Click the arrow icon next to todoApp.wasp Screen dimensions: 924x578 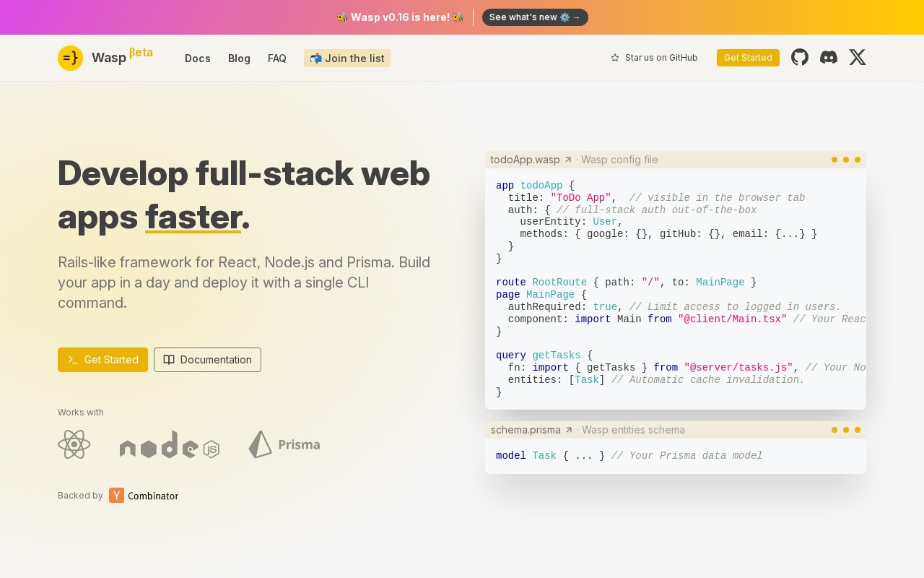pos(568,160)
